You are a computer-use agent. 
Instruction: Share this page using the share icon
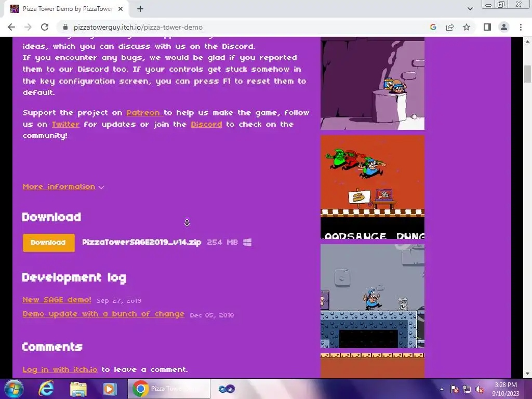coord(450,27)
